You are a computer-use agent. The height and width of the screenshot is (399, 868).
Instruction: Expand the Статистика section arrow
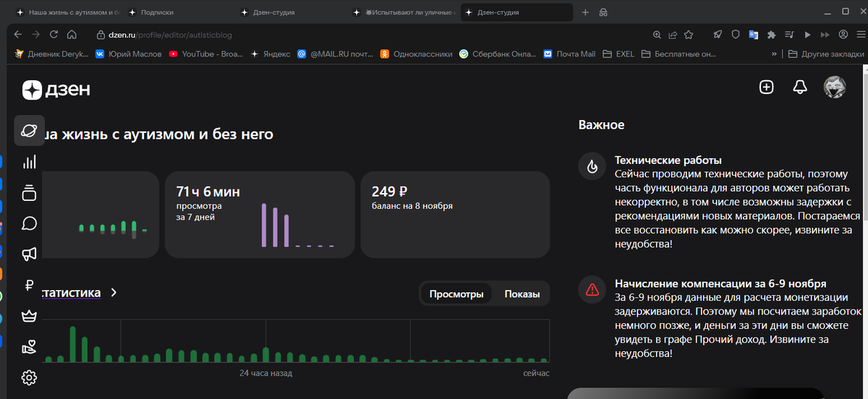114,293
